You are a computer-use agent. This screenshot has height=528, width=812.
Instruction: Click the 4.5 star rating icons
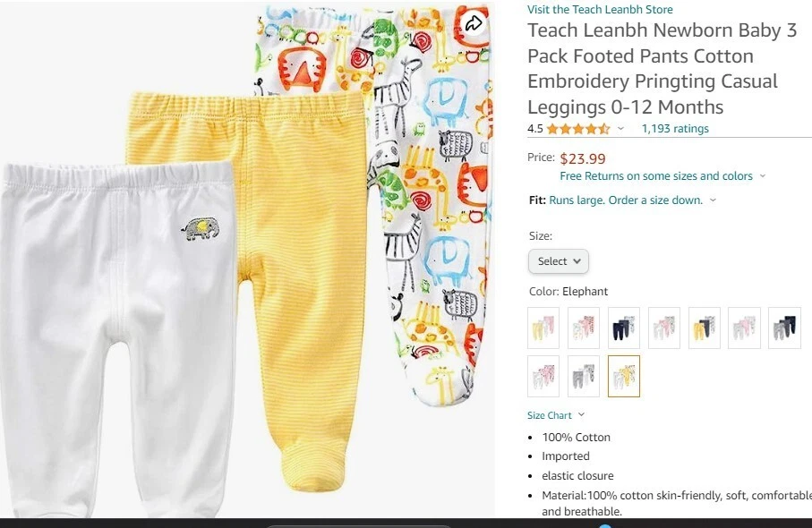coord(578,129)
